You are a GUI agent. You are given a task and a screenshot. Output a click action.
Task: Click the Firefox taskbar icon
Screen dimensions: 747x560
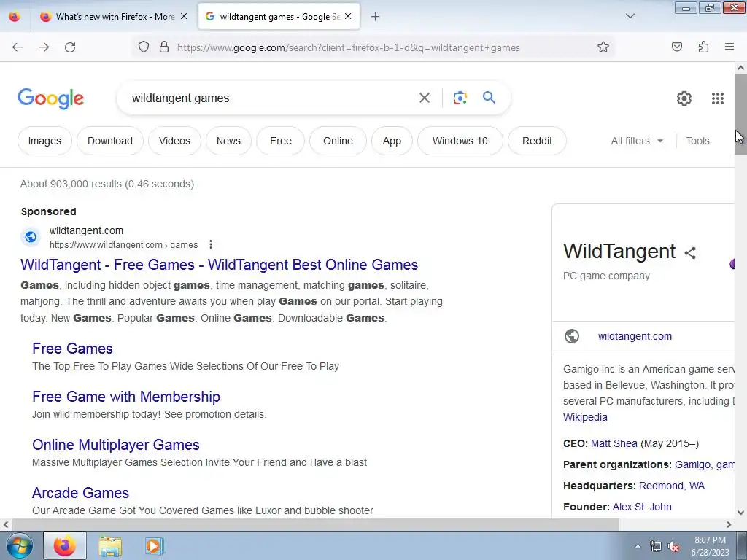click(x=65, y=545)
